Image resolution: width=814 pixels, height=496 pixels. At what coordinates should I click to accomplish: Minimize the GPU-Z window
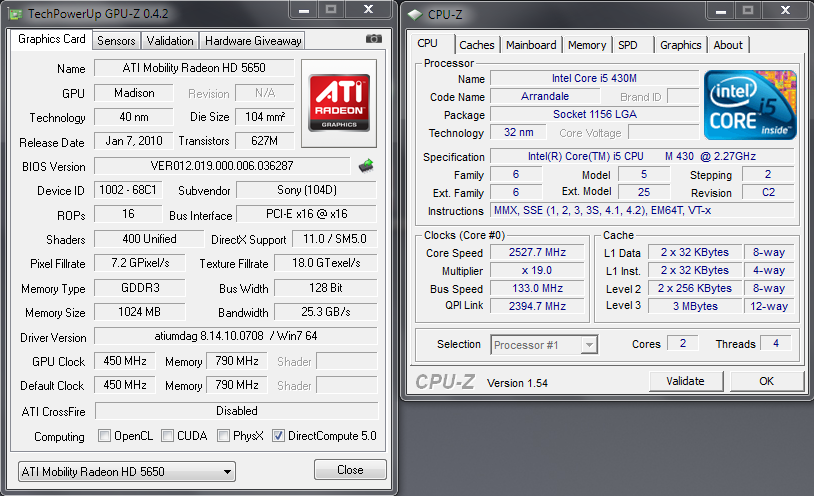[304, 10]
